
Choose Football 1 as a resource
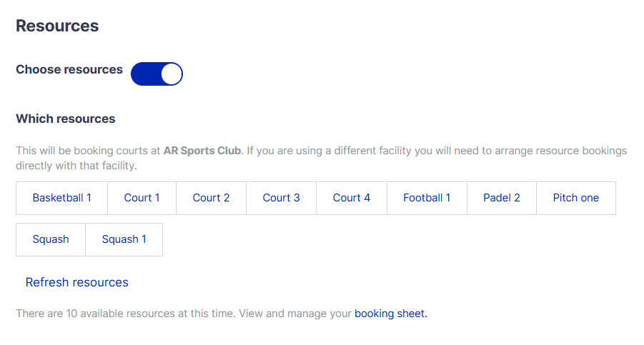(x=427, y=198)
